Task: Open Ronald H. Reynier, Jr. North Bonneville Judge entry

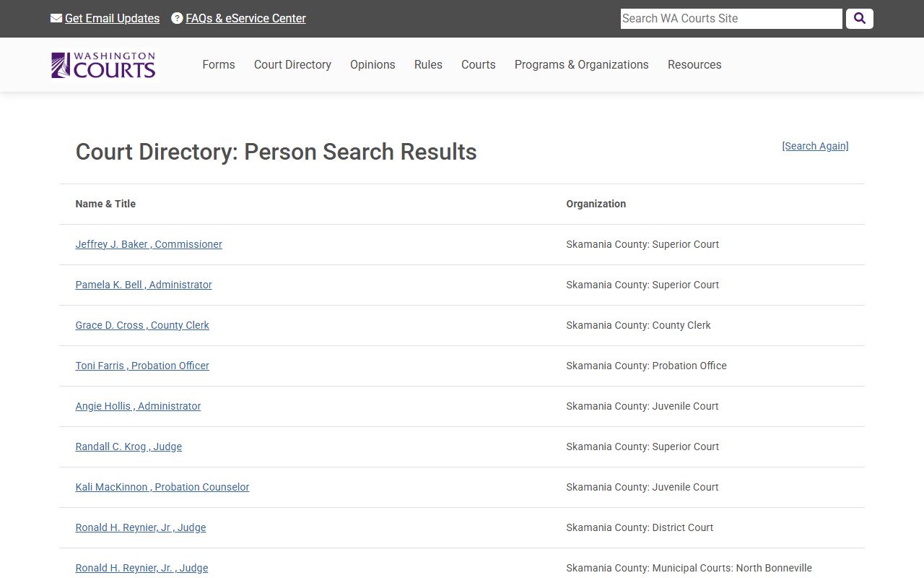Action: 141,568
